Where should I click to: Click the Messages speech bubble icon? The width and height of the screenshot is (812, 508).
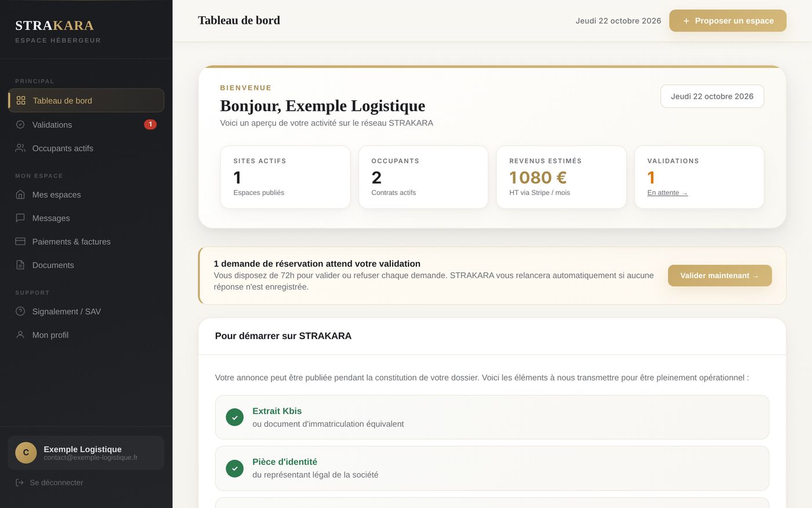point(20,218)
